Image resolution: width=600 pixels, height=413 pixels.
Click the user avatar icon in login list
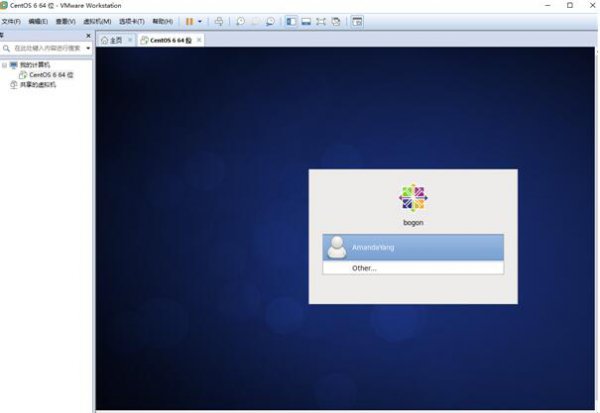pyautogui.click(x=337, y=247)
